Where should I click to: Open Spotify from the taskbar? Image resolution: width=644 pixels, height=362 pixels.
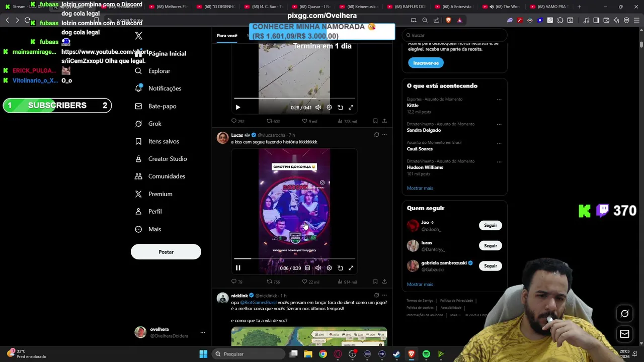click(426, 354)
